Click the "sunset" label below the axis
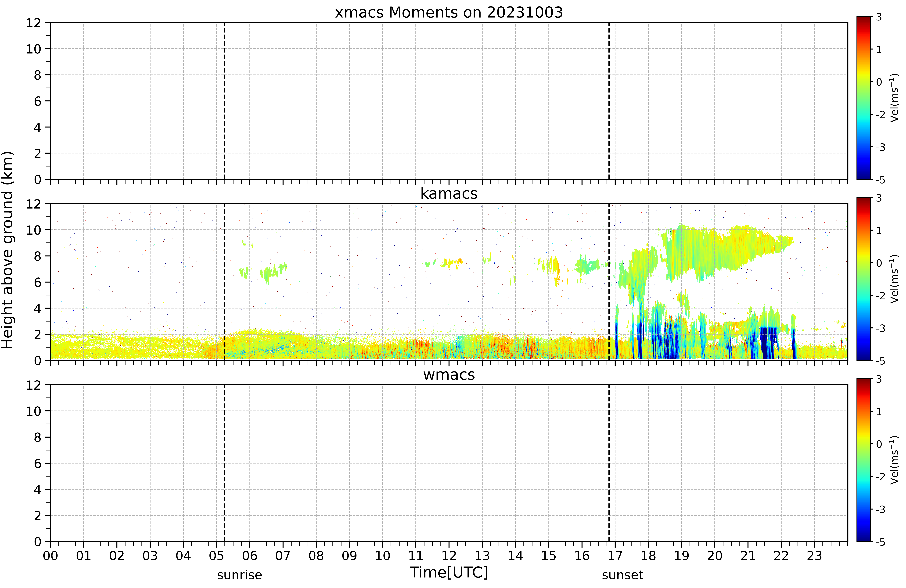Image resolution: width=906 pixels, height=588 pixels. coord(622,575)
